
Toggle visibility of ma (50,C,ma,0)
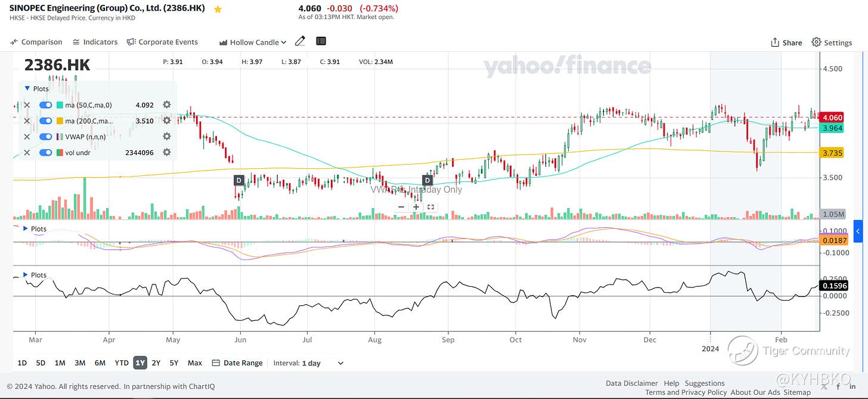click(46, 105)
